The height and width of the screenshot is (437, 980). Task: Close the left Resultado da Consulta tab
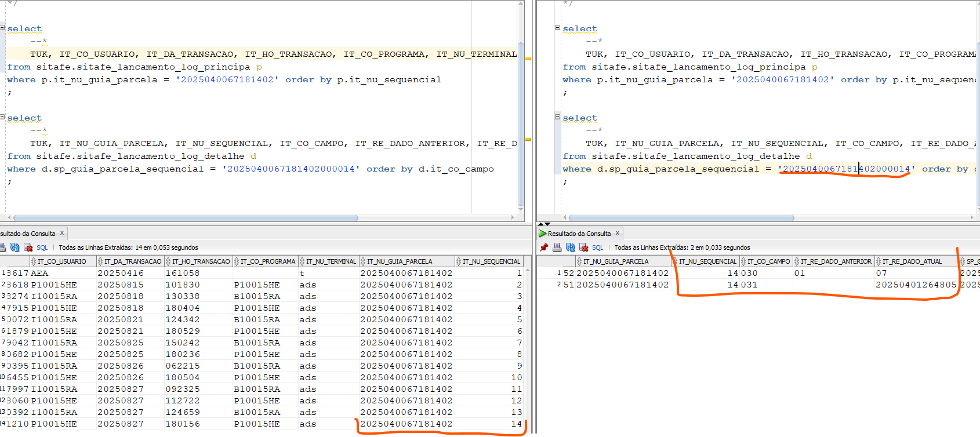pos(62,233)
